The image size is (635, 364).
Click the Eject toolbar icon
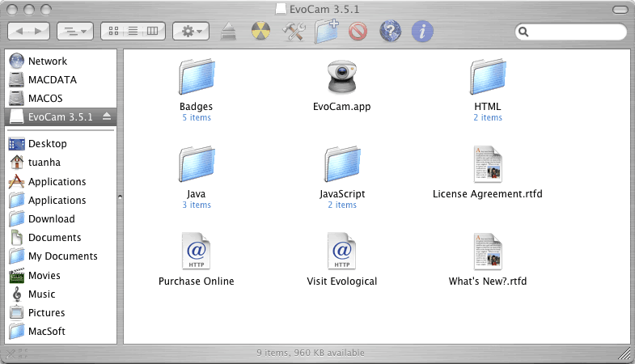pyautogui.click(x=228, y=32)
